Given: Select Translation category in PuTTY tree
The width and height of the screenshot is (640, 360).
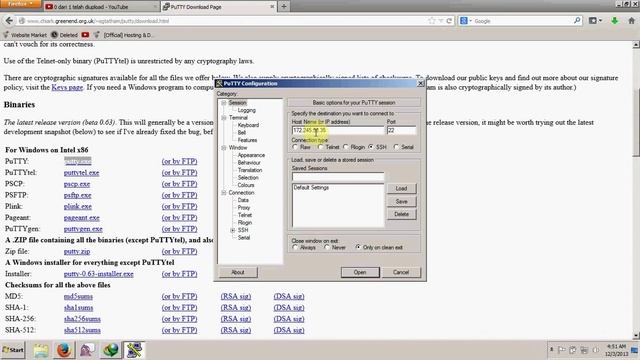Looking at the screenshot, I should [250, 170].
